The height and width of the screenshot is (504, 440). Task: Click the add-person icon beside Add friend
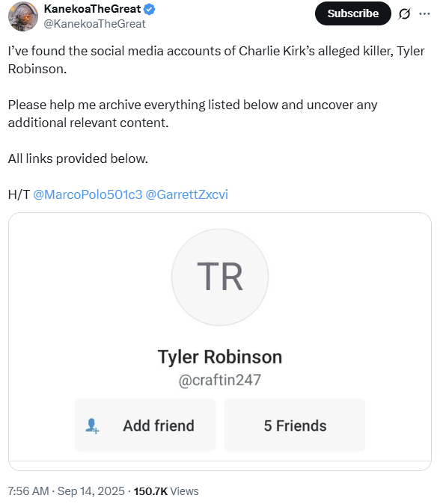[92, 425]
